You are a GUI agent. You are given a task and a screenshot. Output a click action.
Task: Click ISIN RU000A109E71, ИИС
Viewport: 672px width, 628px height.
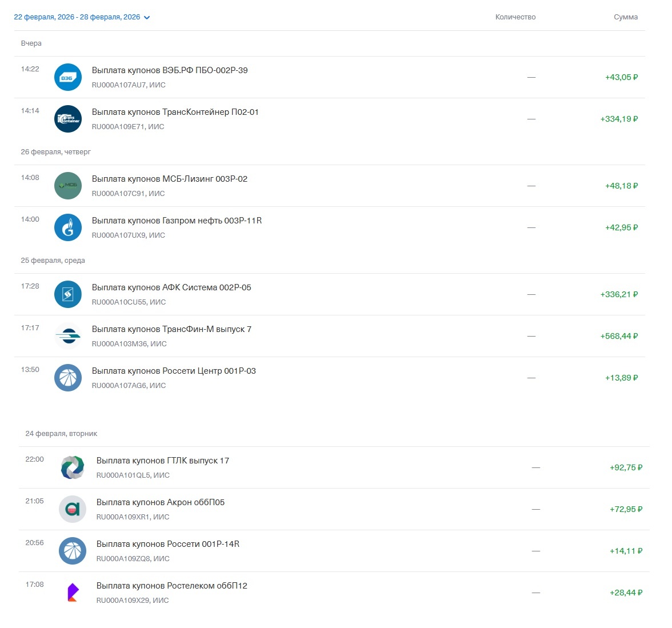tap(128, 126)
